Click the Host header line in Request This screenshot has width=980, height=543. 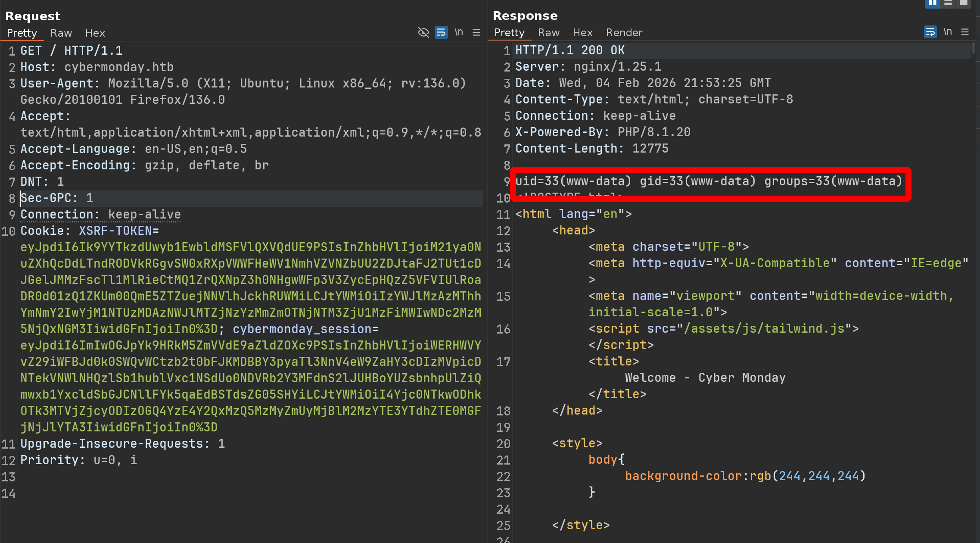click(x=97, y=67)
